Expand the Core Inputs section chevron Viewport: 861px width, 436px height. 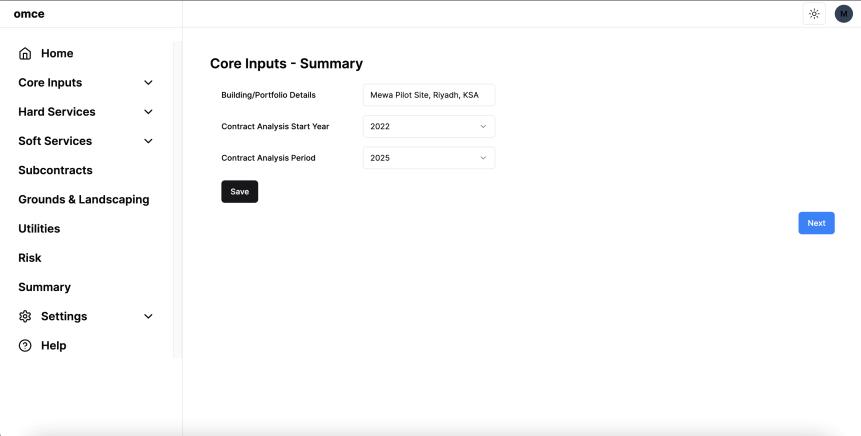point(149,83)
